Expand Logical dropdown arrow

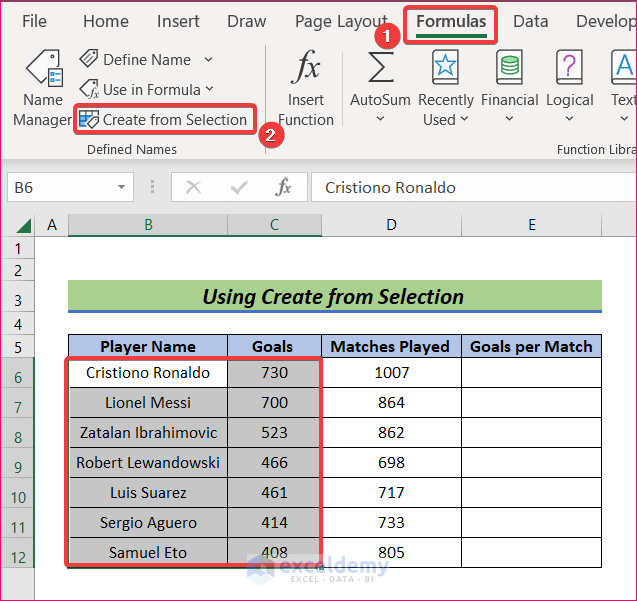569,119
